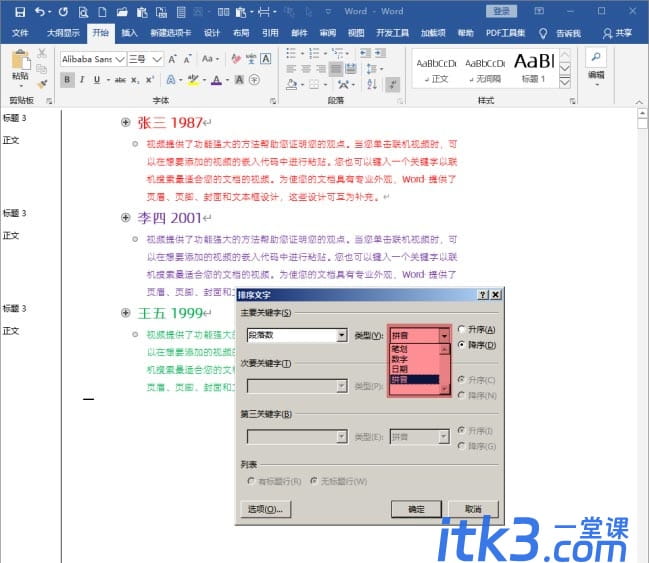Switch to the 大纲显示 tab
Image resolution: width=649 pixels, height=563 pixels.
click(63, 33)
